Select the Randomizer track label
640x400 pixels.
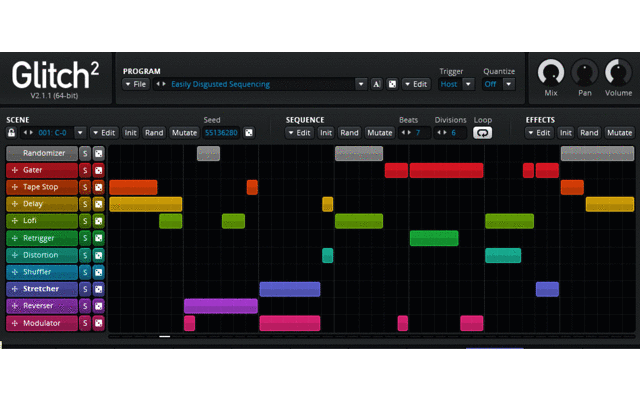42,153
